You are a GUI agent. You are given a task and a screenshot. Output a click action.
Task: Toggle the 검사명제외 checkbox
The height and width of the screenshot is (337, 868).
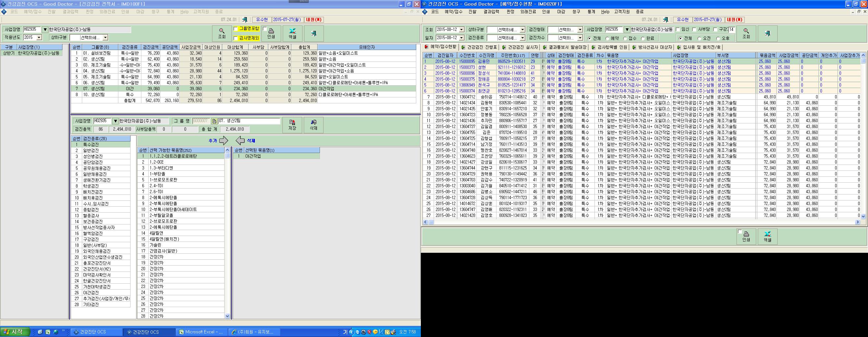[235, 38]
